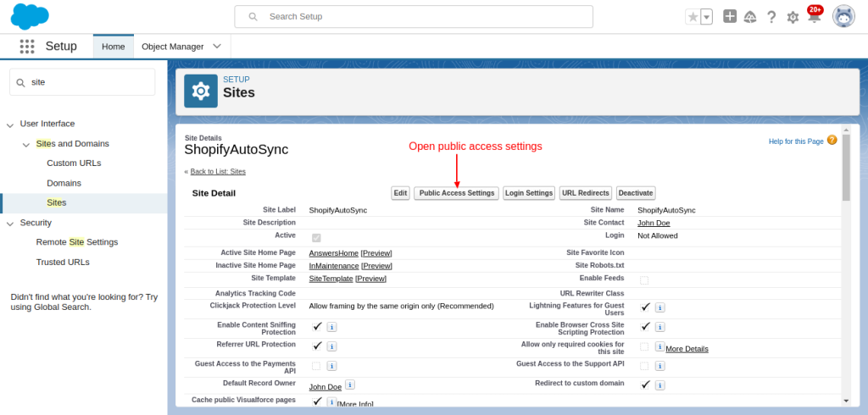Toggle the Referrer URL Protection checkbox
This screenshot has width=868, height=415.
[x=317, y=346]
